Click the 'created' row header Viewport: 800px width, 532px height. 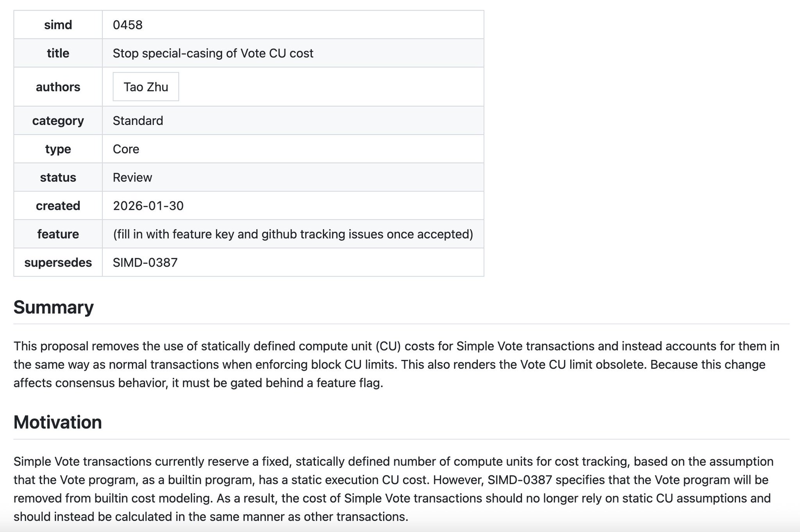coord(58,206)
